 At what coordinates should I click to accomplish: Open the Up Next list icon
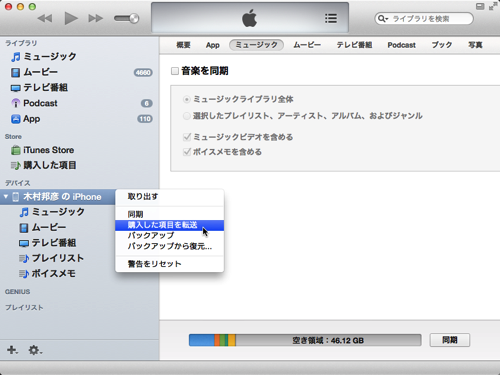click(x=331, y=18)
